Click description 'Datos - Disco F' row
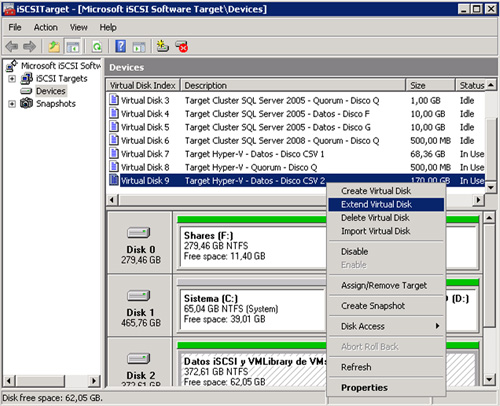Screen dimensions: 500x406 coord(277,114)
